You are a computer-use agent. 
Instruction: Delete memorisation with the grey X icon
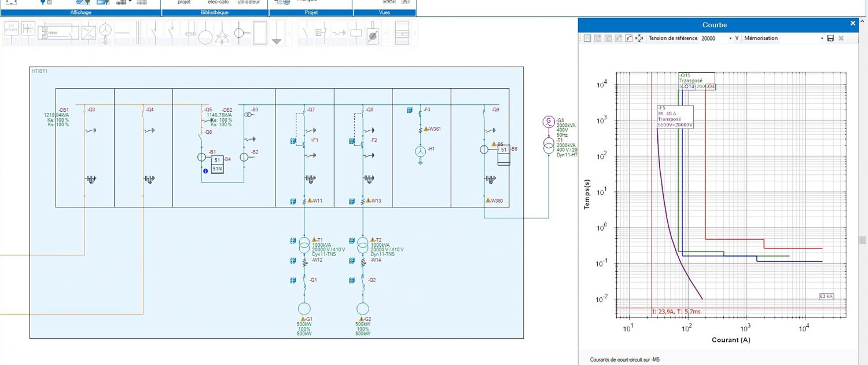(x=841, y=38)
